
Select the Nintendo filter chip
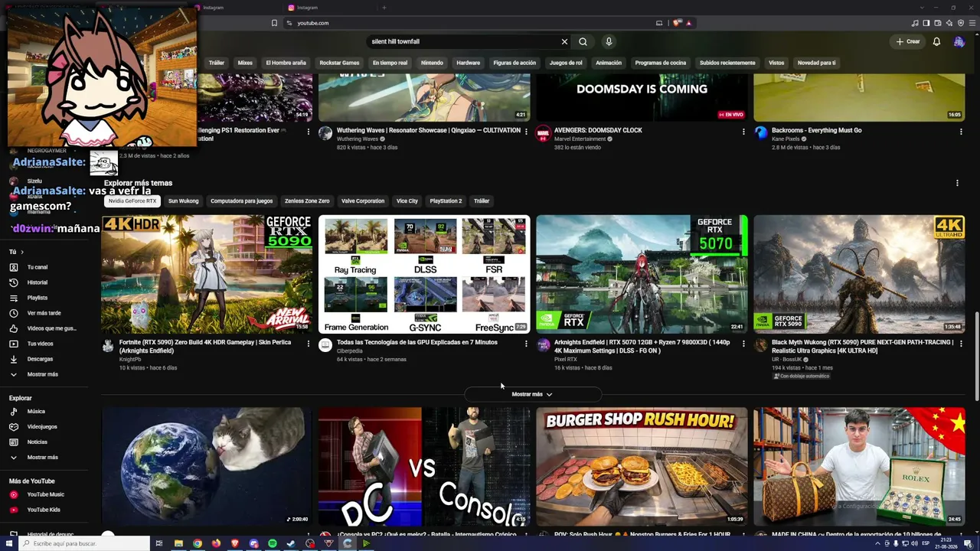(x=432, y=63)
